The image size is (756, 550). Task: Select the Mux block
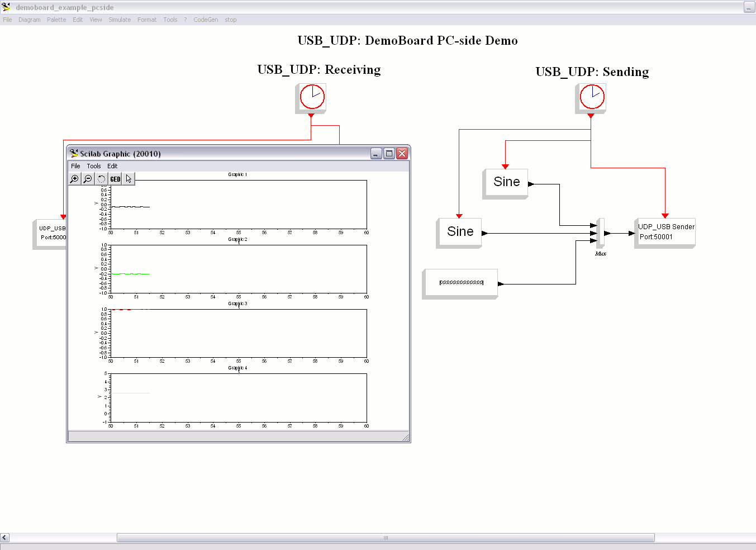[x=601, y=233]
